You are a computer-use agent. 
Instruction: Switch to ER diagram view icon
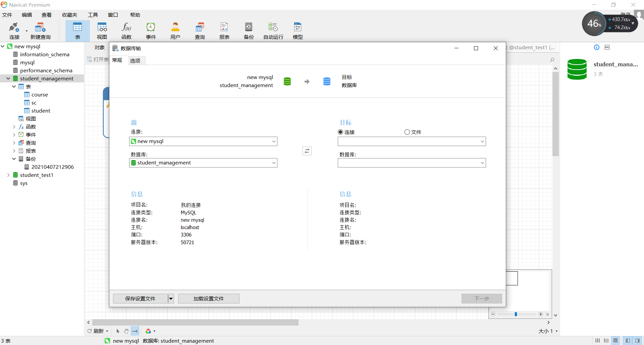[615, 341]
